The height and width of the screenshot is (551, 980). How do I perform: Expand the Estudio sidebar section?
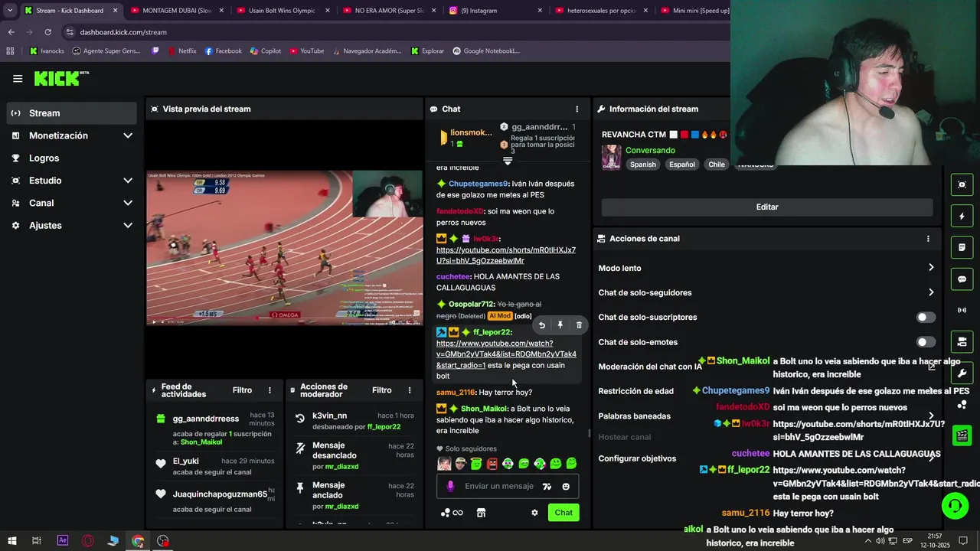click(x=73, y=181)
